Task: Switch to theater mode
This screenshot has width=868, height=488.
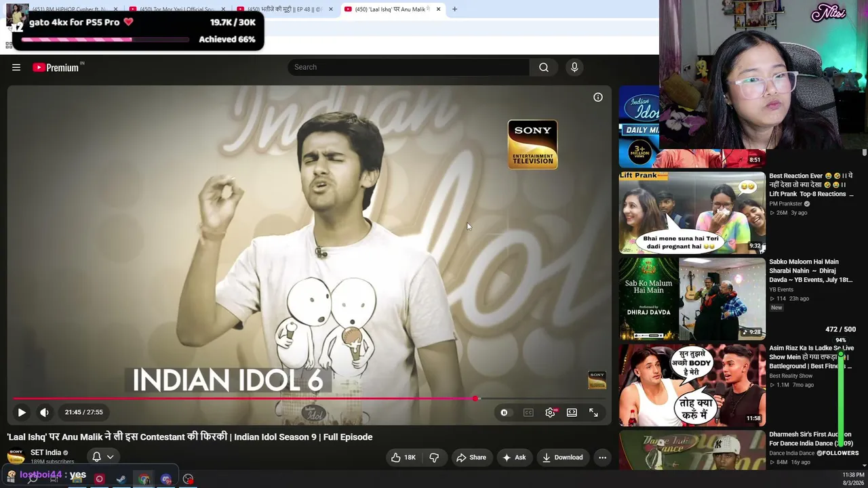Action: click(x=572, y=412)
